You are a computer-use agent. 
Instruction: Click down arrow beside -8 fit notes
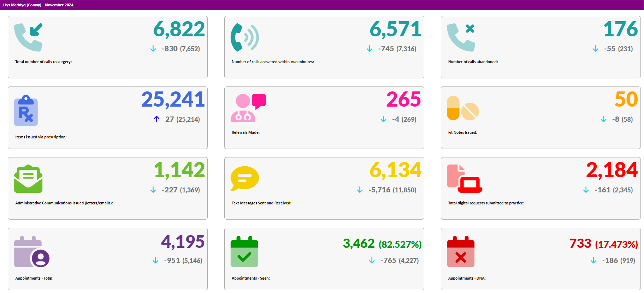tap(603, 119)
